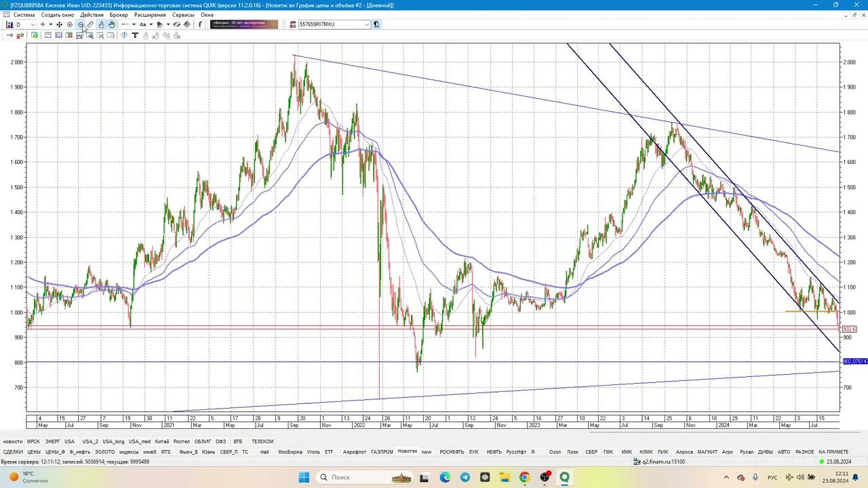868x488 pixels.
Task: Switch to the RTS tab
Action: click(x=165, y=452)
